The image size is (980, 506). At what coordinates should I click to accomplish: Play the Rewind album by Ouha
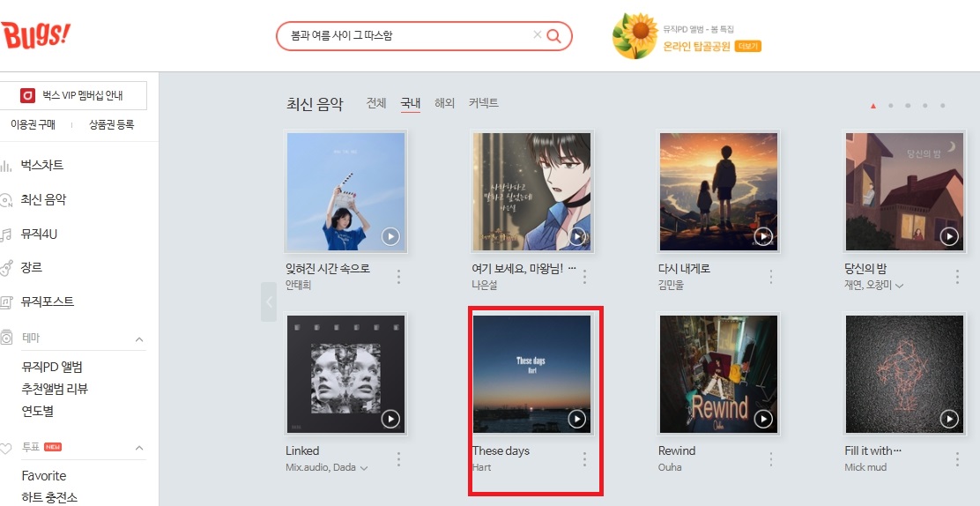[x=763, y=419]
